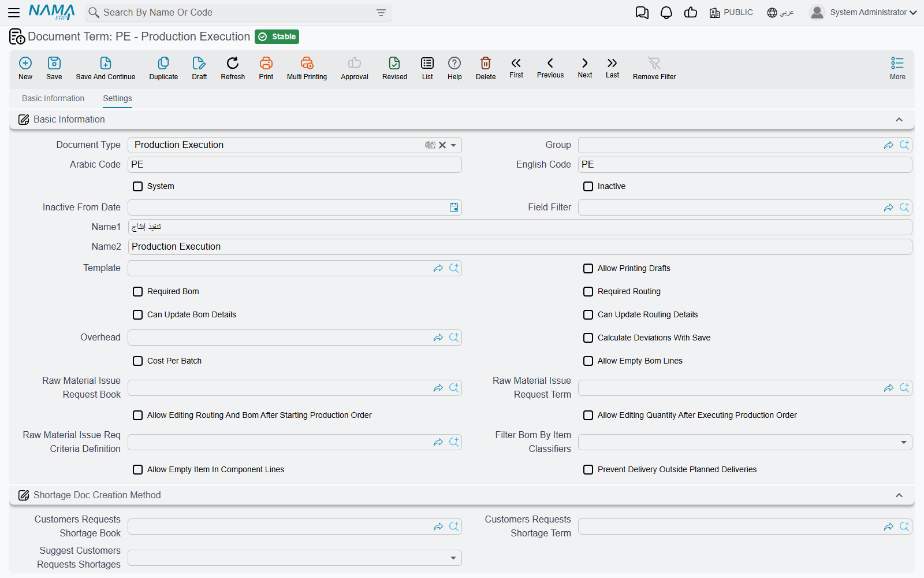Viewport: 924px width, 578px height.
Task: Click Remove Filter in toolbar
Action: click(x=654, y=68)
